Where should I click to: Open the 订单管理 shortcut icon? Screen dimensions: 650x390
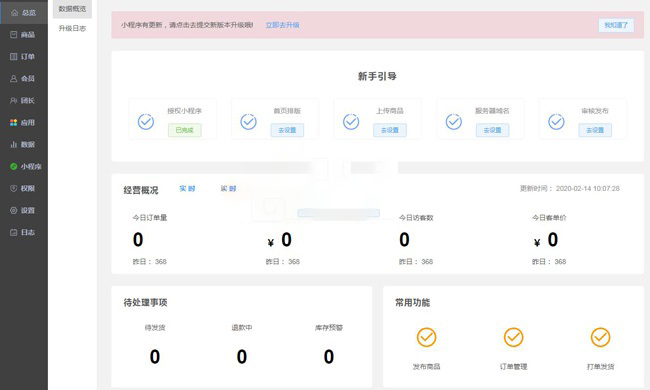point(514,337)
